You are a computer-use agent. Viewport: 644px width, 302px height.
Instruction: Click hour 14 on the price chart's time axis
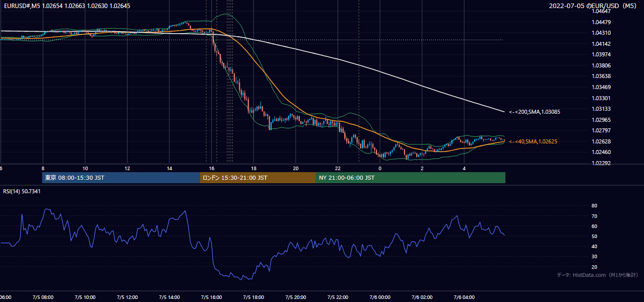169,168
